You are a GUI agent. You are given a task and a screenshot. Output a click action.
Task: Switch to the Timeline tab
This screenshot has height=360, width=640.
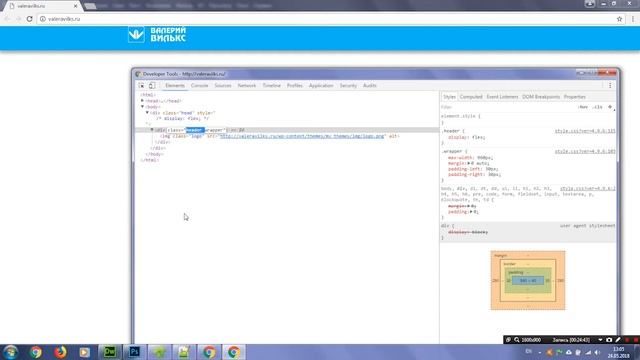[271, 86]
